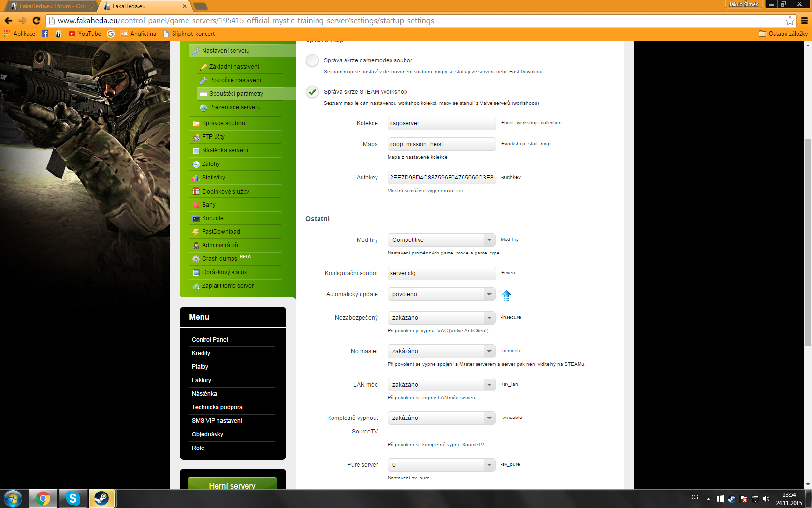Viewport: 812px width, 508px height.
Task: Click the tools icon for Pokročilé nastavení
Action: tap(203, 80)
